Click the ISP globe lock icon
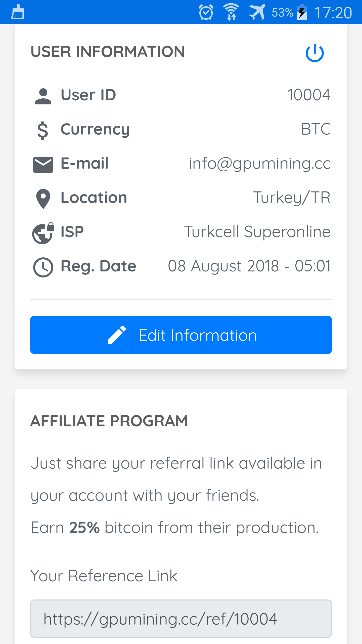362x644 pixels. tap(43, 233)
